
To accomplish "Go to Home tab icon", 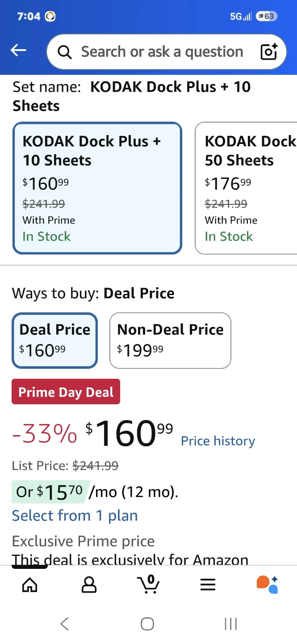I will pos(30,585).
